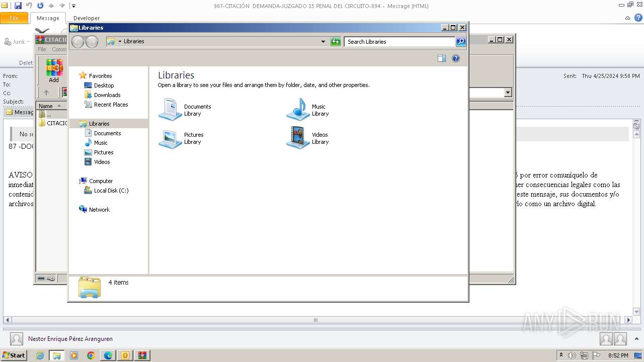Open the Music library
Viewport: 644px width, 362px height.
[307, 110]
